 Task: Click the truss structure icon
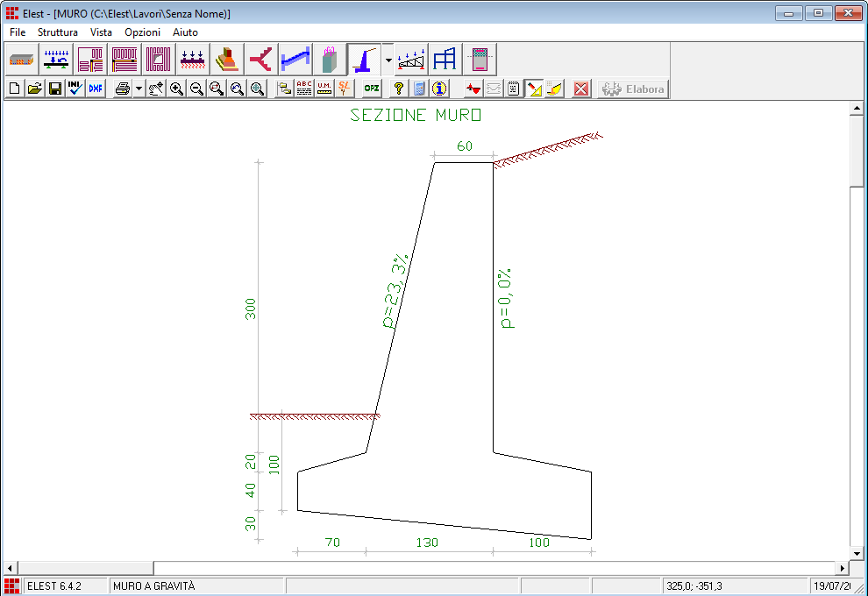click(411, 60)
